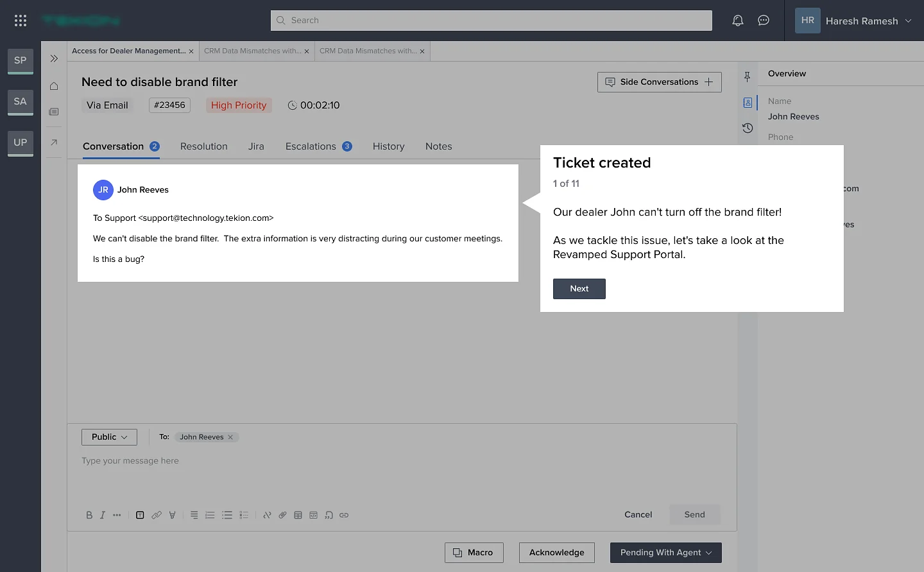Expand the Haresh Ramesh user menu
The height and width of the screenshot is (572, 924).
pos(853,21)
